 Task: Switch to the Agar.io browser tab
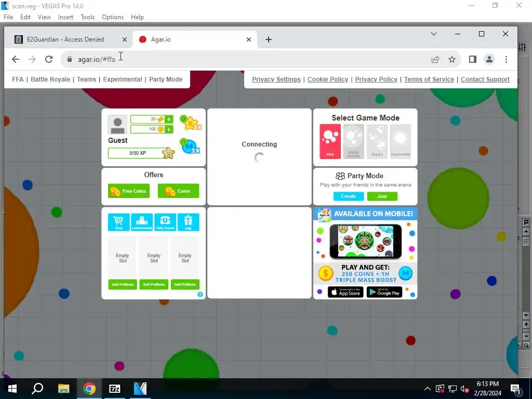tap(194, 39)
